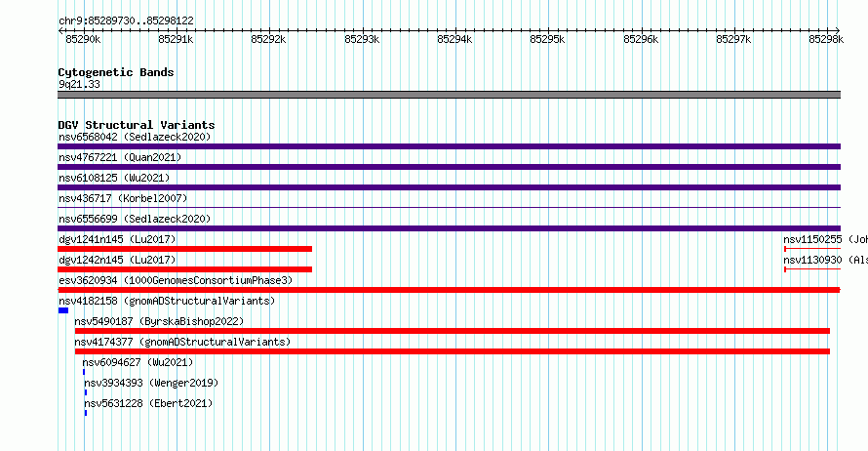Click the nsv5631228 (Ebert2021) label

(x=148, y=403)
